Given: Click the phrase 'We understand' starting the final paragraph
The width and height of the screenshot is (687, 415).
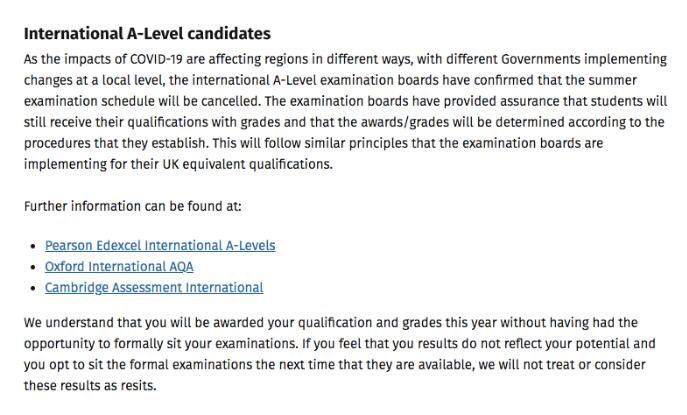Looking at the screenshot, I should point(69,323).
